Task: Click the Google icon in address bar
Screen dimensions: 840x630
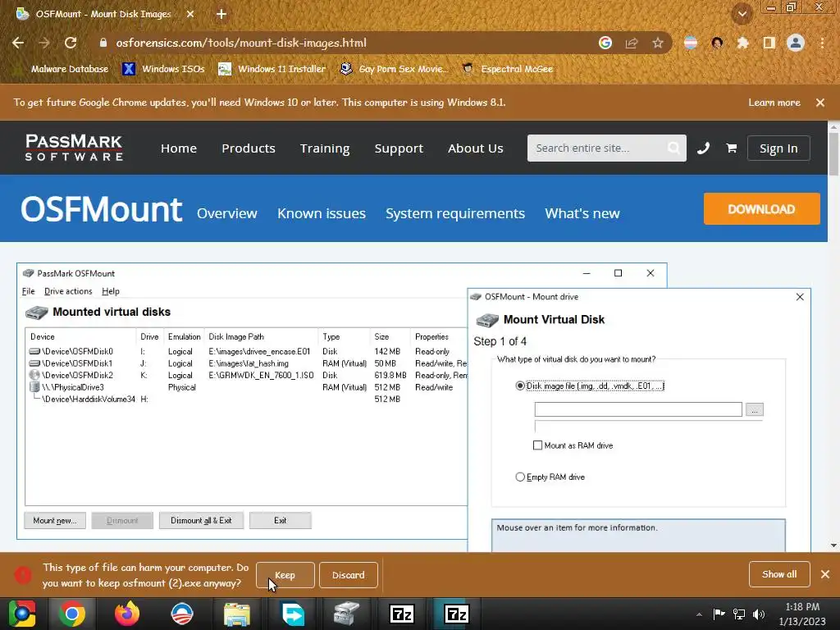Action: [605, 43]
